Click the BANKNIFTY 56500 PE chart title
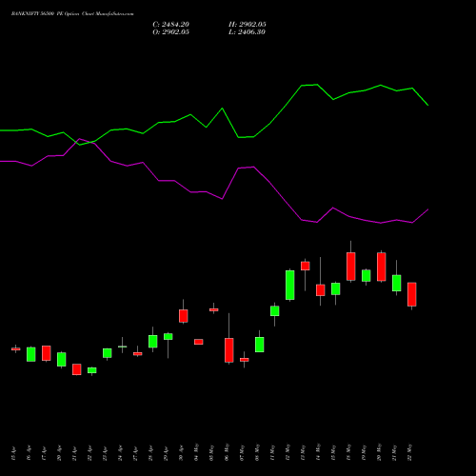The height and width of the screenshot is (476, 476). click(72, 14)
